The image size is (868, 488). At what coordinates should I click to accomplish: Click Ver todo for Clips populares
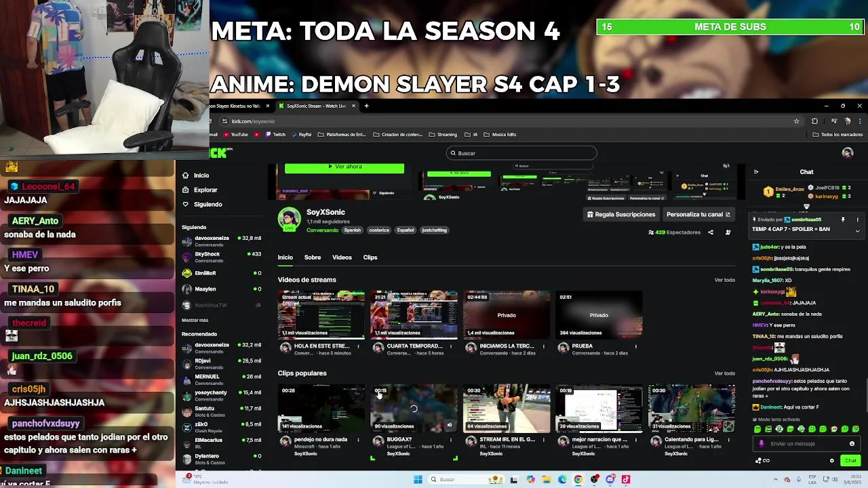[x=724, y=373]
